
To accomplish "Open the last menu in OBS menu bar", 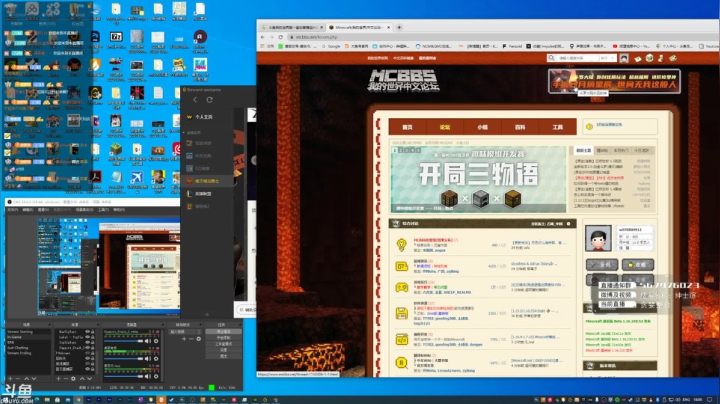I will (118, 209).
